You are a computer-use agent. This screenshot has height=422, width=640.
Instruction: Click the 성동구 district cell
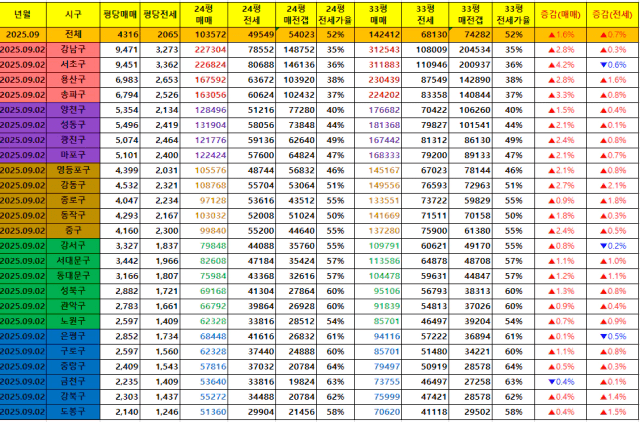pos(73,125)
